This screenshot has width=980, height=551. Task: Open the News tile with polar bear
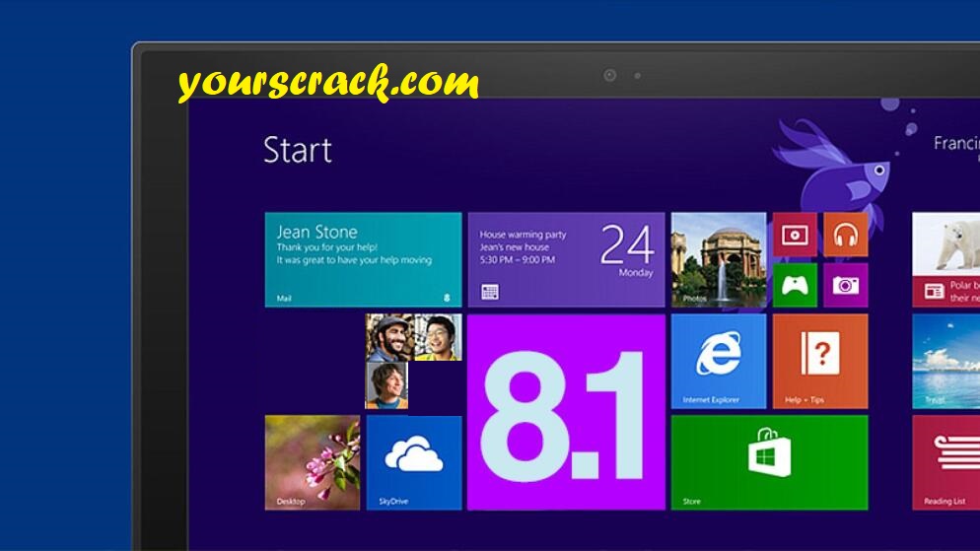pos(946,260)
